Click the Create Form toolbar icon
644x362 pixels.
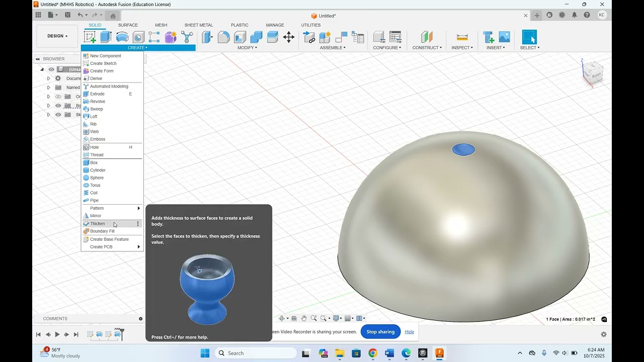coord(171,37)
